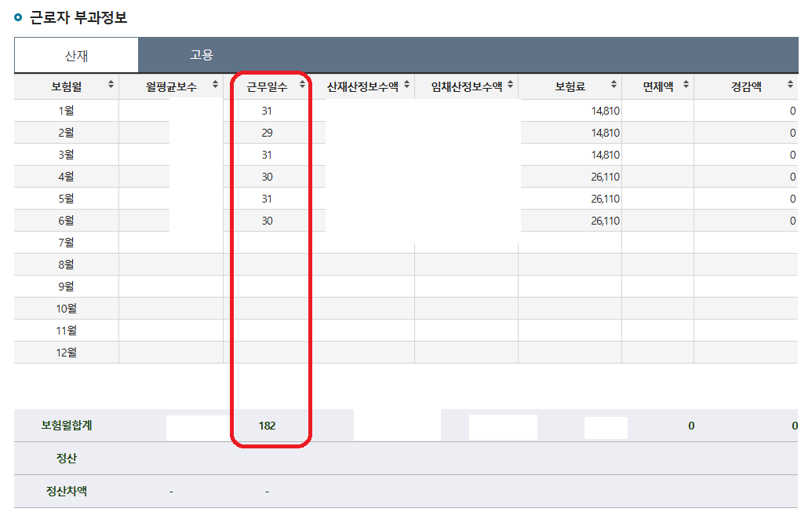Image resolution: width=812 pixels, height=523 pixels.
Task: Switch to the 고용 tab
Action: [x=202, y=54]
